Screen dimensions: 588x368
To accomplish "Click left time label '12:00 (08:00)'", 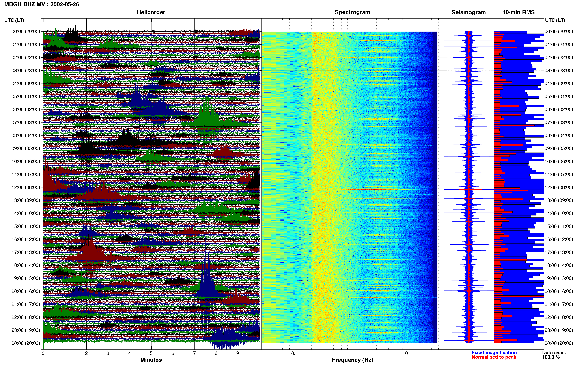I will point(26,187).
